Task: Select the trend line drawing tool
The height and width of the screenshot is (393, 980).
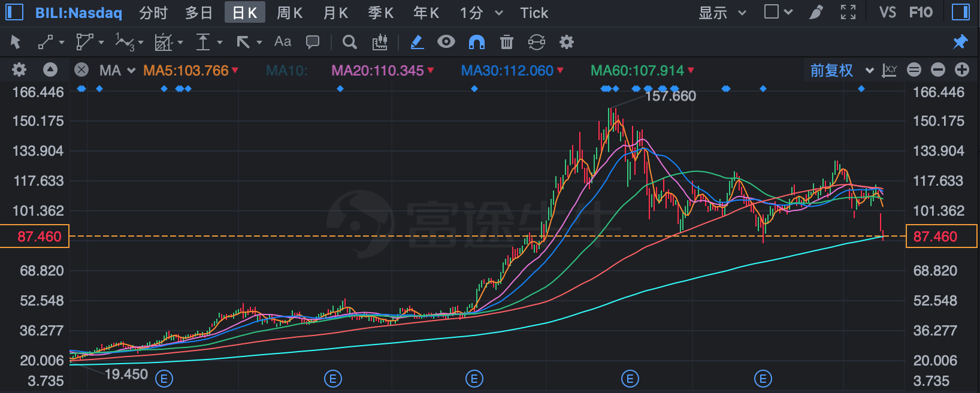Action: [x=46, y=42]
